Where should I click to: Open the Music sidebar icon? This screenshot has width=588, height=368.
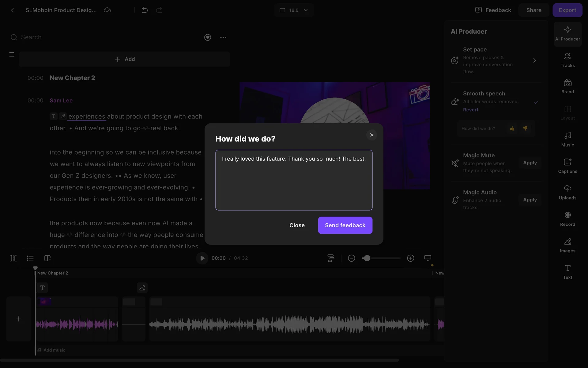click(x=567, y=139)
